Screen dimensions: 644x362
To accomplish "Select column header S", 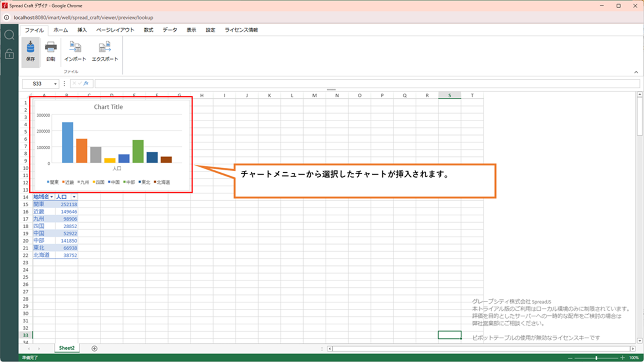I will pos(449,95).
